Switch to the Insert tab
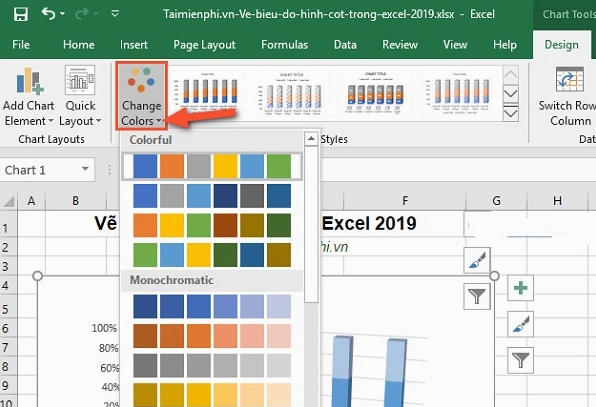This screenshot has height=407, width=596. coord(134,45)
